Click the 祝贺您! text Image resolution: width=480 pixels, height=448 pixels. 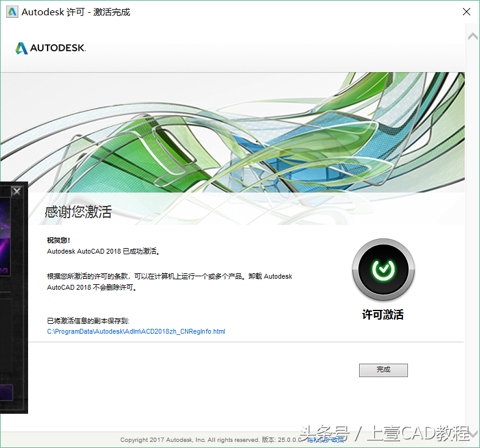click(x=59, y=240)
